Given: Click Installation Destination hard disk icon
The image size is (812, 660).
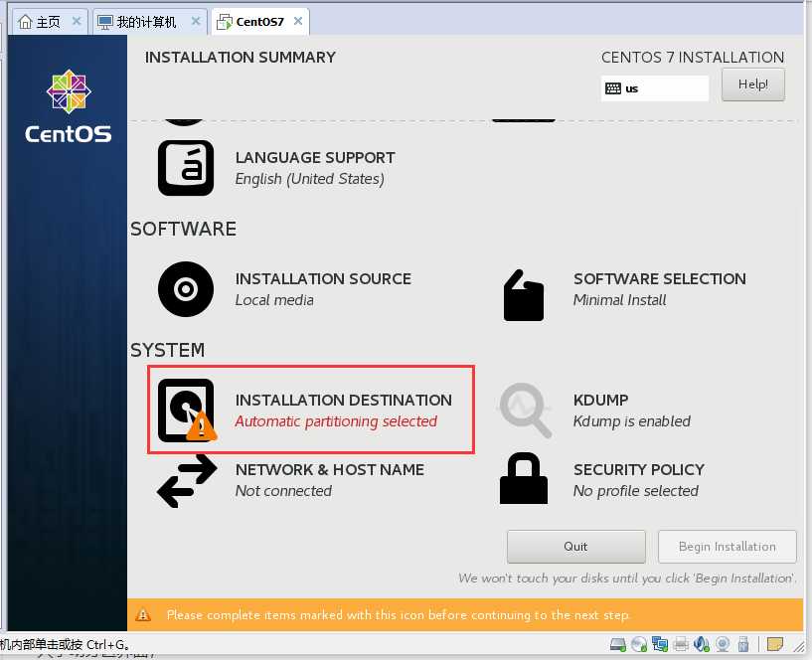Looking at the screenshot, I should (187, 411).
